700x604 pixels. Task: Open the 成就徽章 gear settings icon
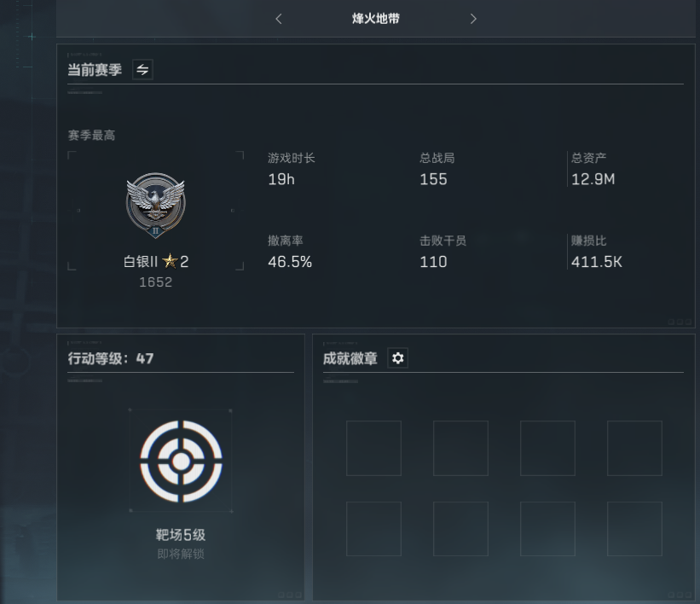(x=398, y=358)
